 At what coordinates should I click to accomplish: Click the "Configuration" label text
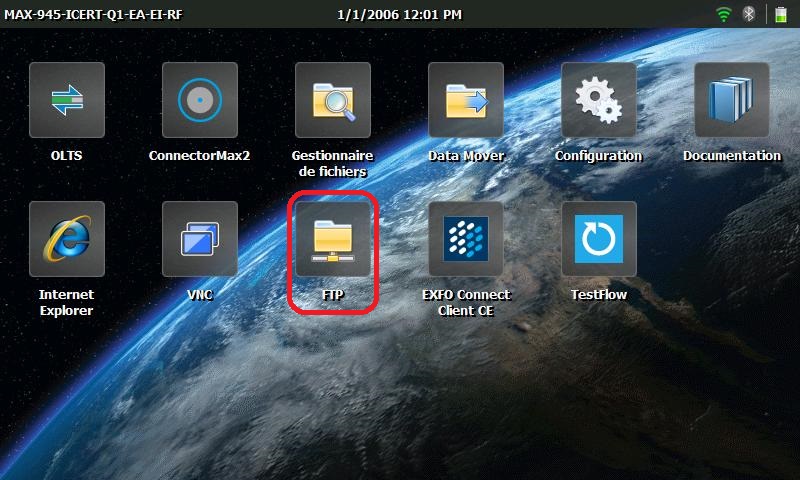598,156
